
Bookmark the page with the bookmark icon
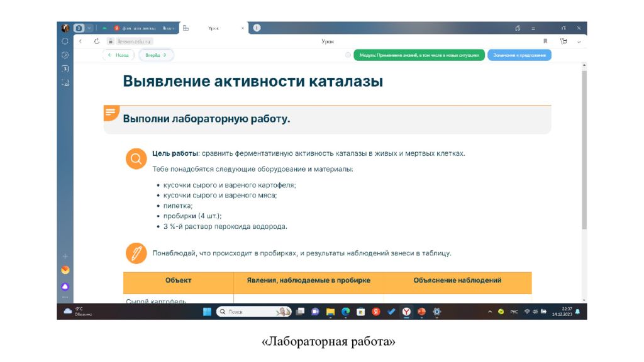[545, 41]
